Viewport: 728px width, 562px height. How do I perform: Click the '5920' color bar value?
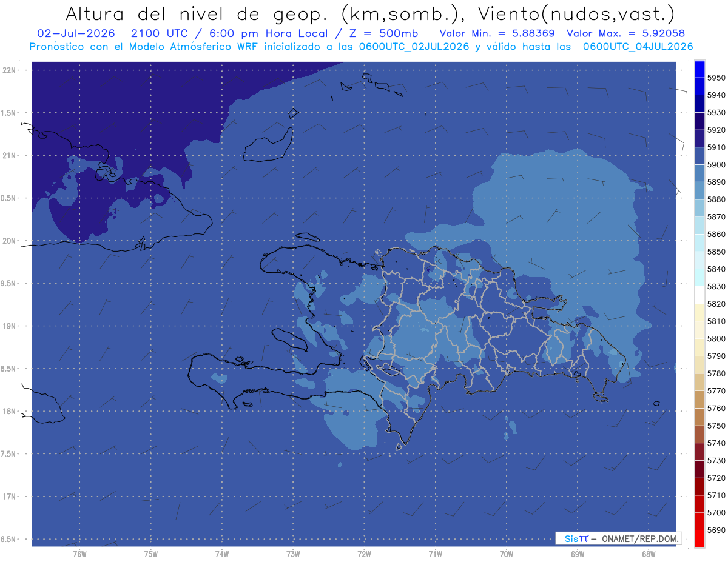(x=716, y=130)
